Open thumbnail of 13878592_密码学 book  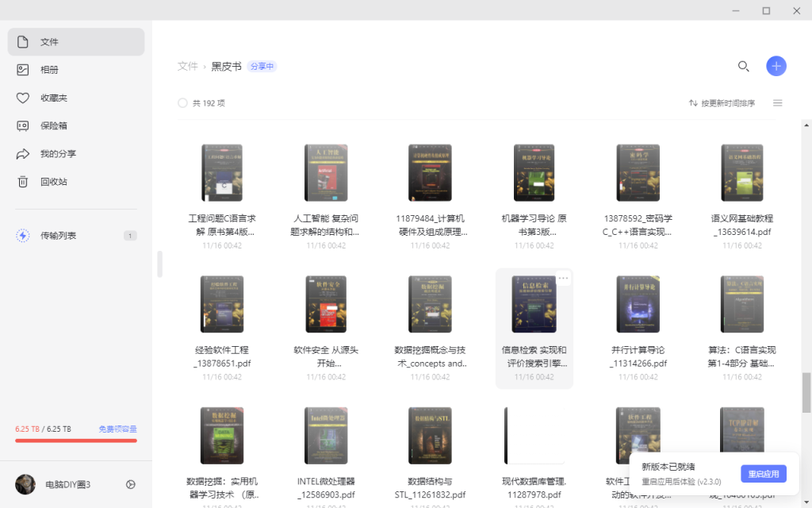coord(638,172)
